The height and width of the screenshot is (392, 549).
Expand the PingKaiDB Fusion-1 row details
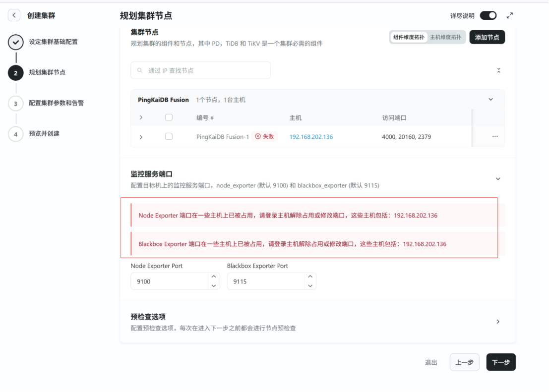(141, 137)
